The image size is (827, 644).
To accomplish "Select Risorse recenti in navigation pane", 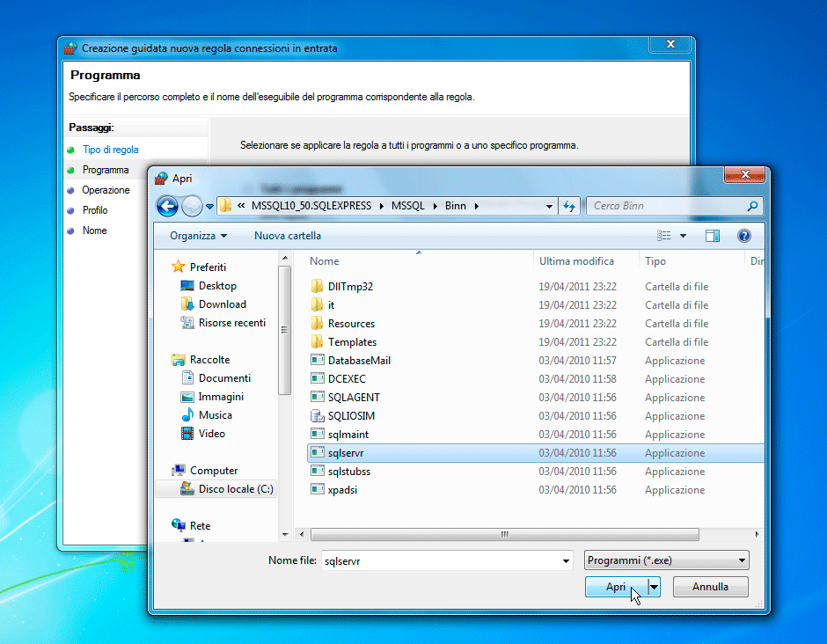I will point(232,323).
